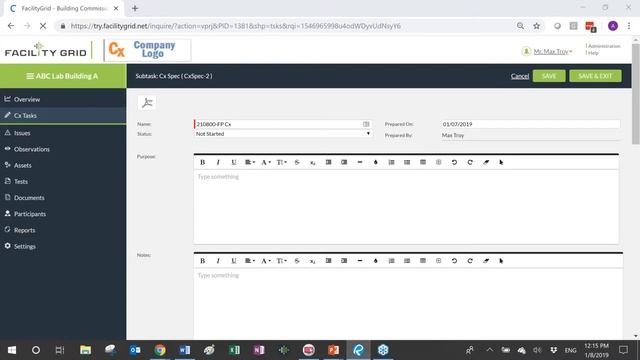This screenshot has width=640, height=360.
Task: Open font family dropdown in Purpose editor
Action: coord(266,162)
